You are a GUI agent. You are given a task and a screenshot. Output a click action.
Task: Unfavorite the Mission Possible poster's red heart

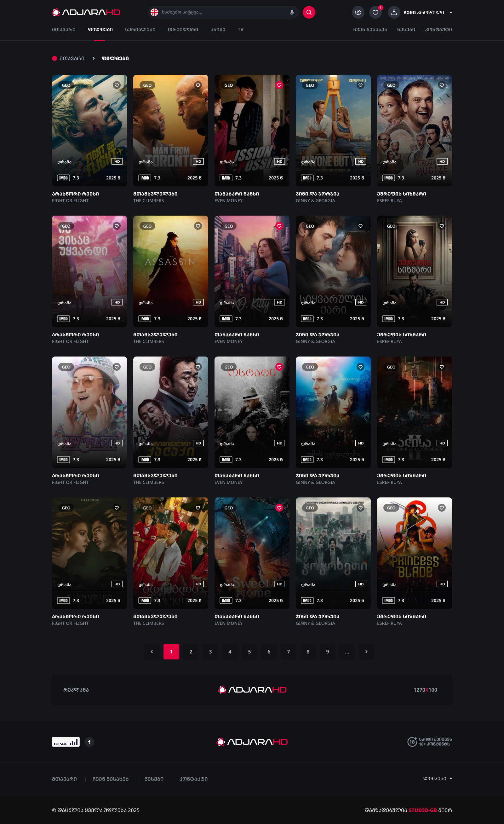click(x=279, y=85)
